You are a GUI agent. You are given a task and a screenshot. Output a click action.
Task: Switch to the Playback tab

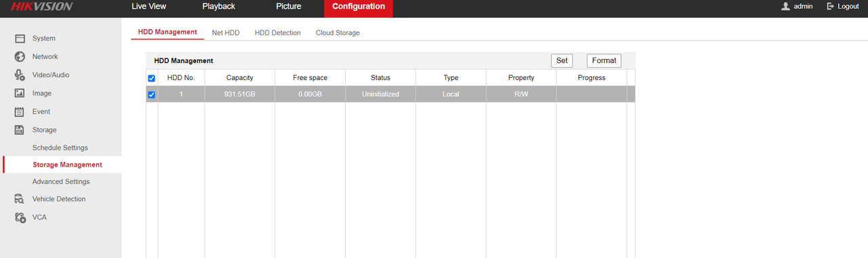point(218,6)
